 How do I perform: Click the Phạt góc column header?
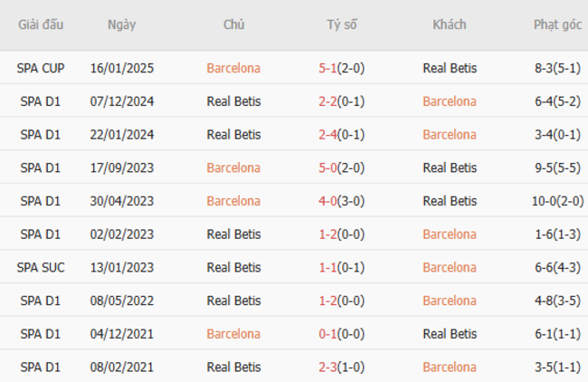click(x=557, y=24)
